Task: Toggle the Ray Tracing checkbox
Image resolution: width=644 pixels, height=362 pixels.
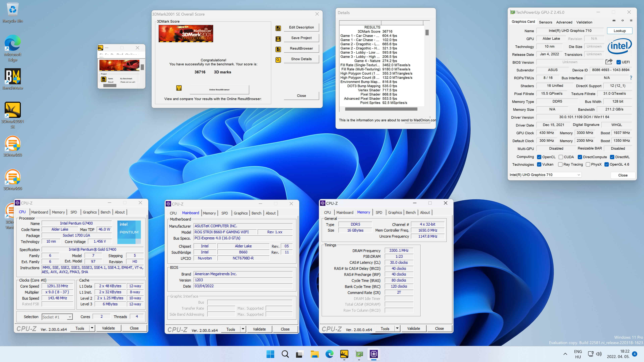Action: point(560,164)
